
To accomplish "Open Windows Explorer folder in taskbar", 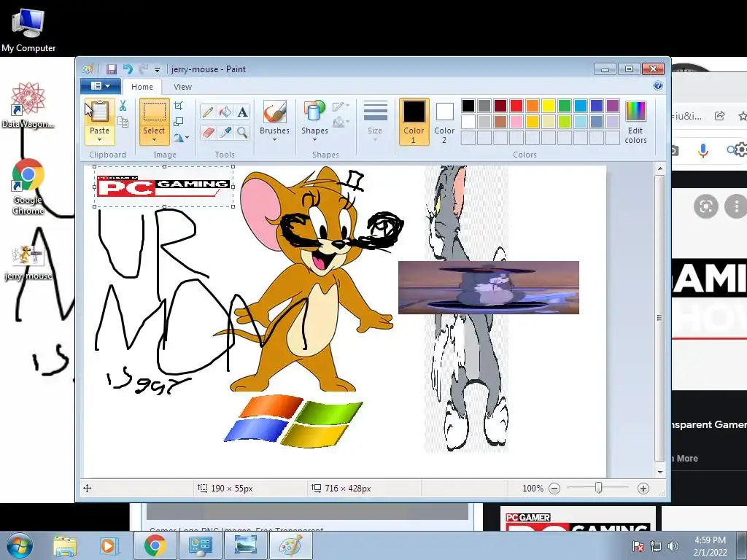I will [65, 545].
